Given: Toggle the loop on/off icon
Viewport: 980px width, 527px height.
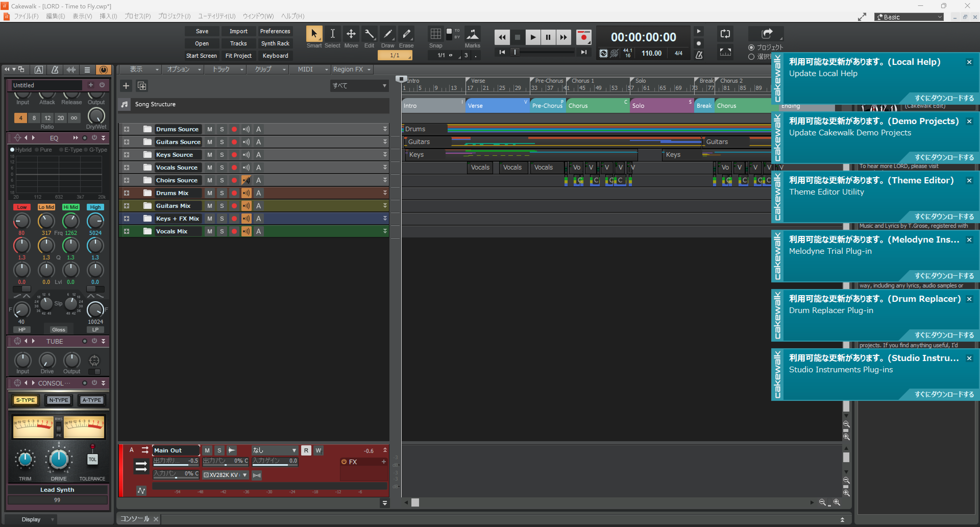Looking at the screenshot, I should 725,34.
